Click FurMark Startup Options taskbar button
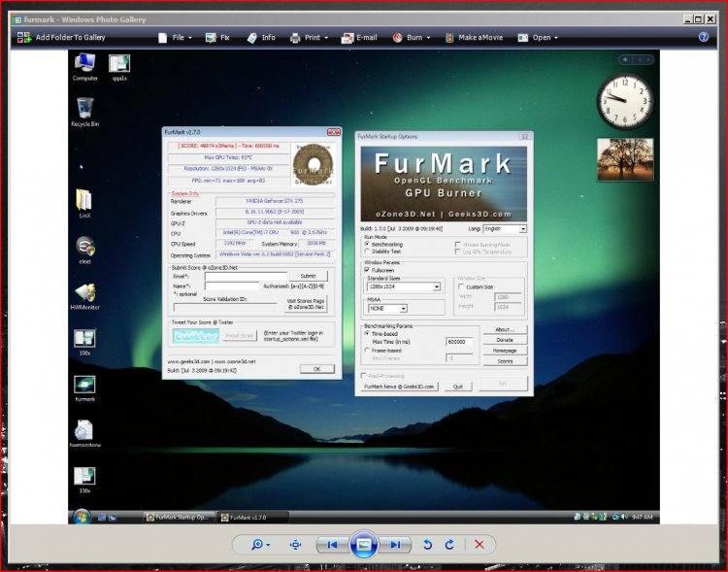 coord(179,518)
